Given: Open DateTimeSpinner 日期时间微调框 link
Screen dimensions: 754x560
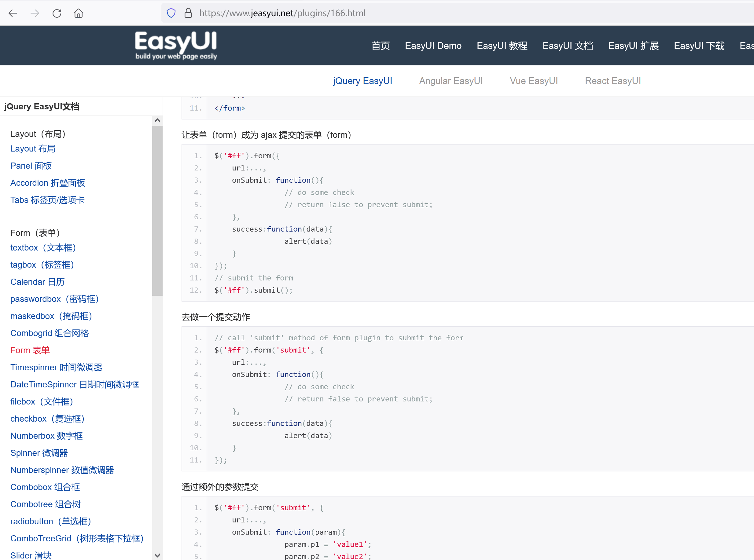Looking at the screenshot, I should point(75,384).
